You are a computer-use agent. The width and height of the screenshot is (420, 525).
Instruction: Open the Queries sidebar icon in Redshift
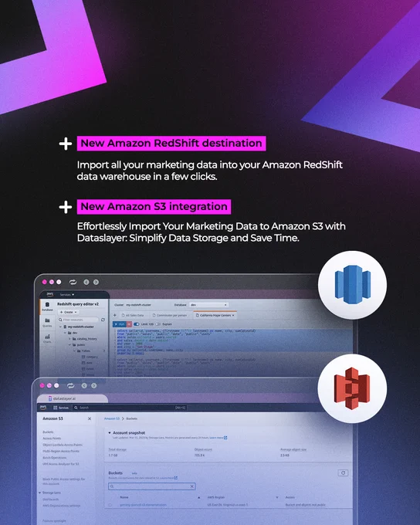pos(47,323)
